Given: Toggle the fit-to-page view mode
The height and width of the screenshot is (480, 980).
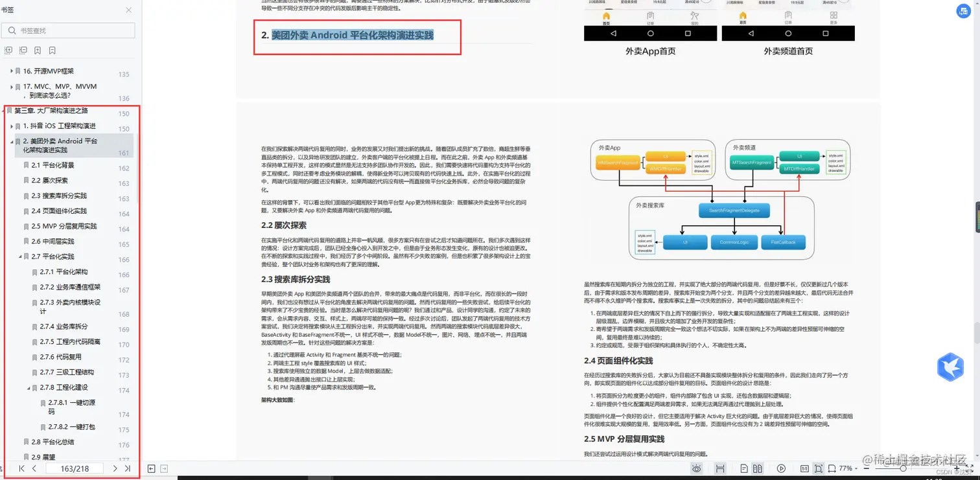Looking at the screenshot, I should coord(819,467).
